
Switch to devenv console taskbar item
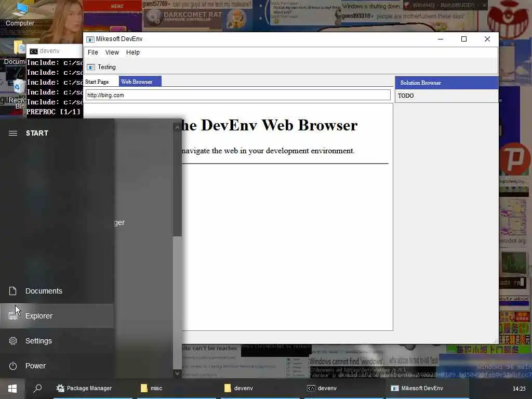pos(344,388)
